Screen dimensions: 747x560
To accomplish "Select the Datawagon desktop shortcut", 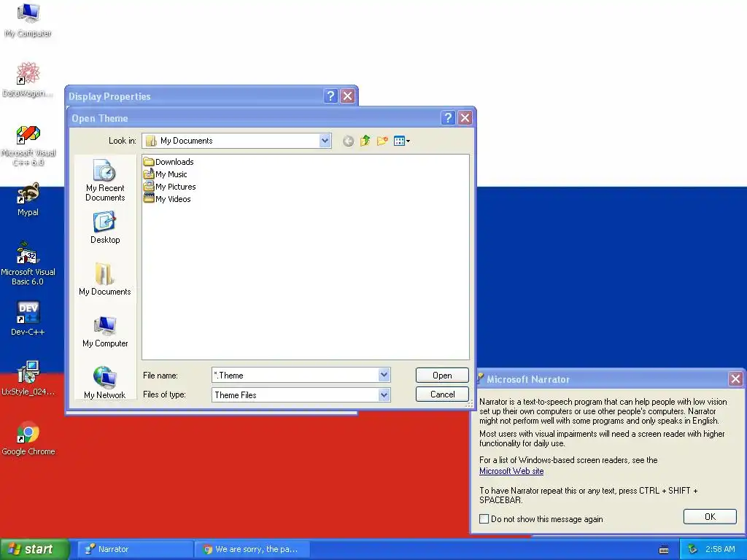I will click(x=28, y=79).
